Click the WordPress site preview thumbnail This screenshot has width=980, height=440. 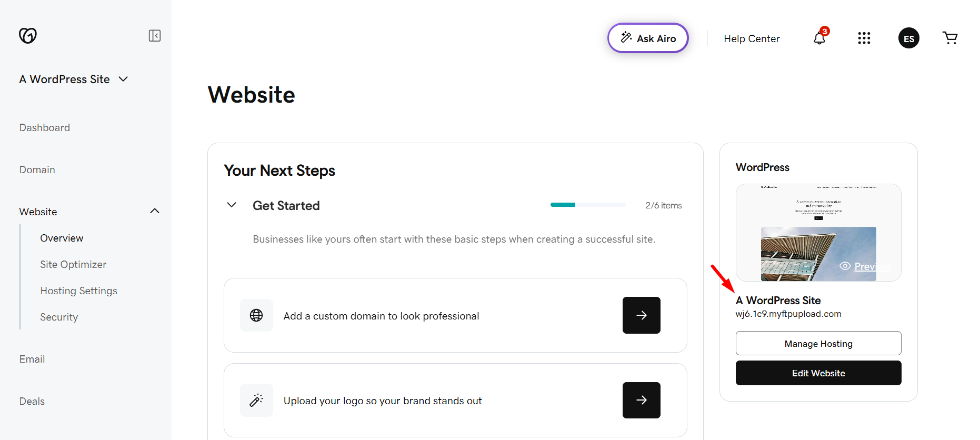pyautogui.click(x=818, y=233)
